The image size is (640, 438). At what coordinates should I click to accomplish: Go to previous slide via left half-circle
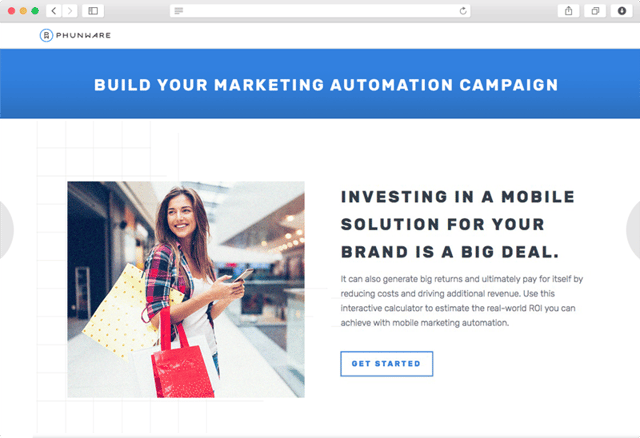(6, 229)
